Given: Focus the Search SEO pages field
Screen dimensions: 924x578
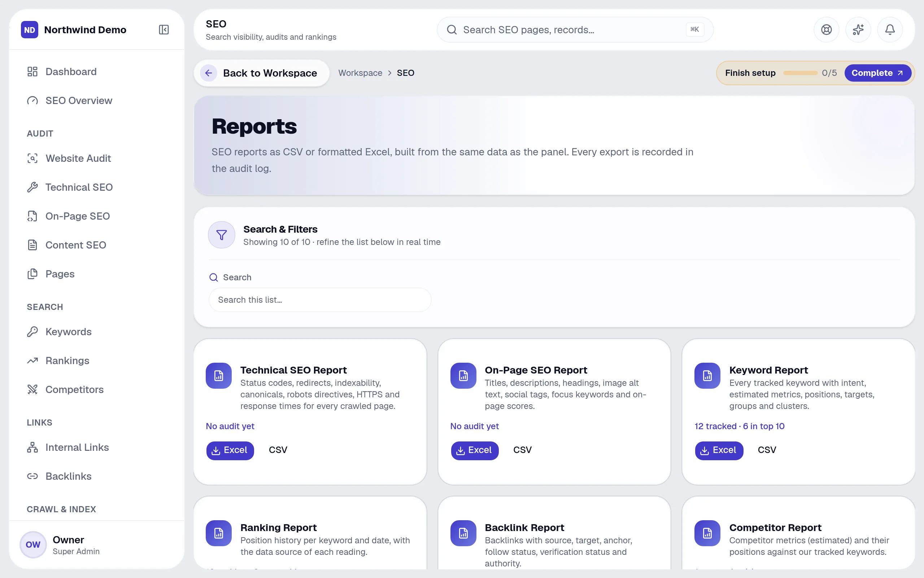Looking at the screenshot, I should pyautogui.click(x=575, y=29).
